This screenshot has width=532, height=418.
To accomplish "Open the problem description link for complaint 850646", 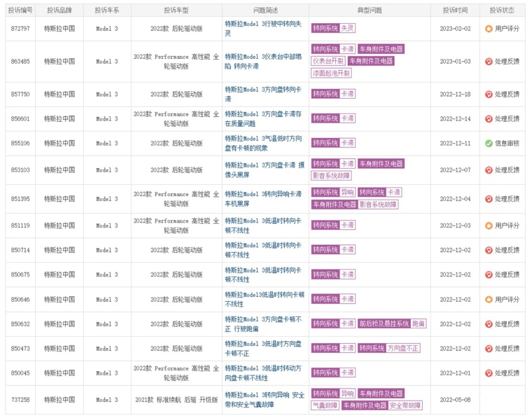I will click(265, 299).
